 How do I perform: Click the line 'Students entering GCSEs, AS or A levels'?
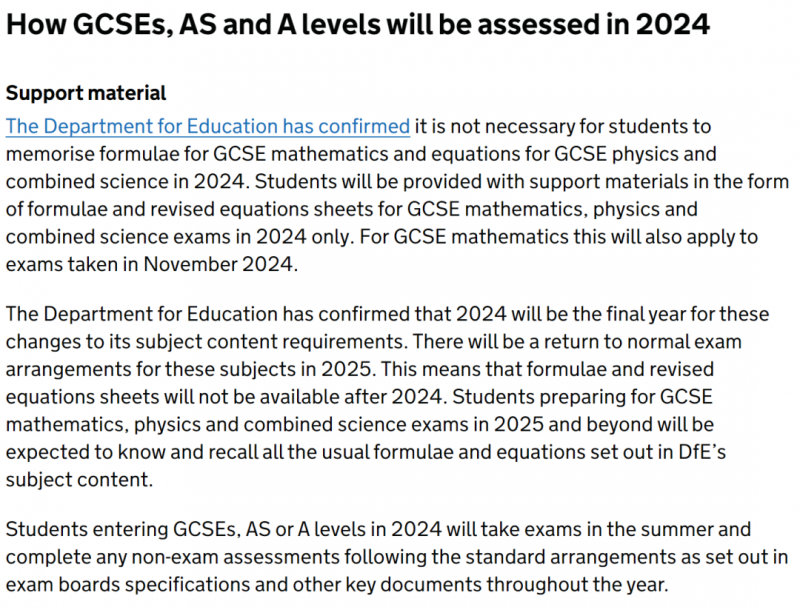tap(378, 529)
